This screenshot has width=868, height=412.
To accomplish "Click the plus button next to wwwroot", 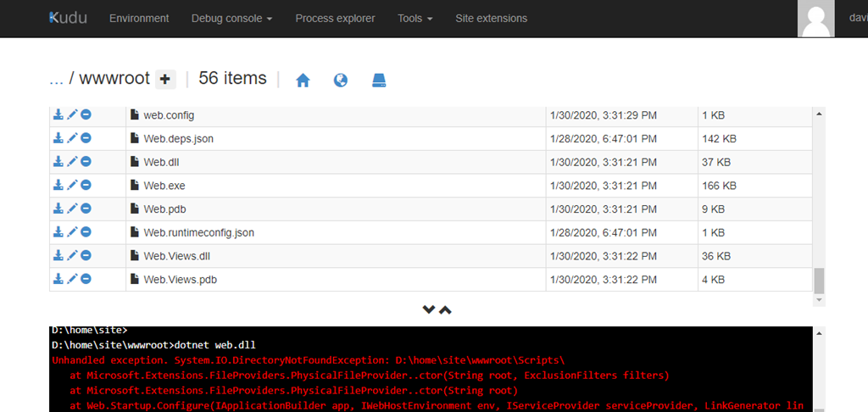I will [165, 80].
